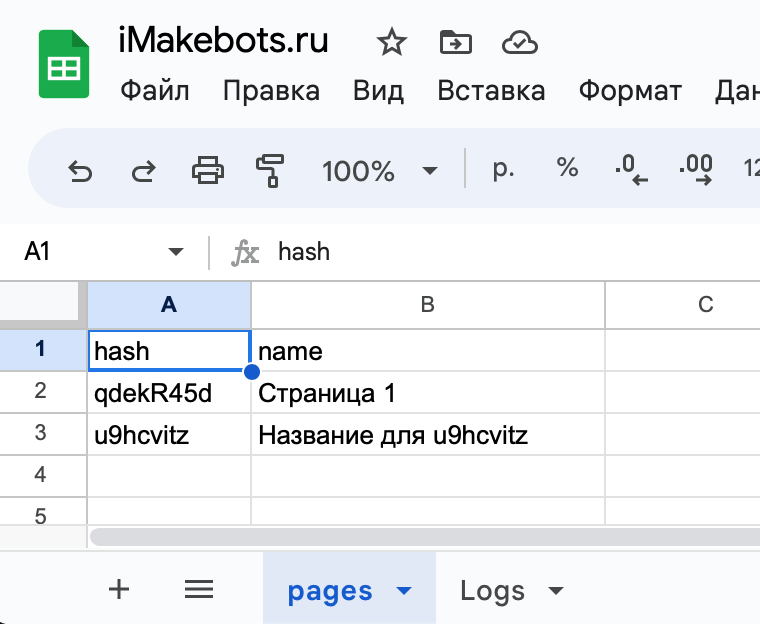Redo the last action
Image resolution: width=760 pixels, height=624 pixels.
[144, 171]
